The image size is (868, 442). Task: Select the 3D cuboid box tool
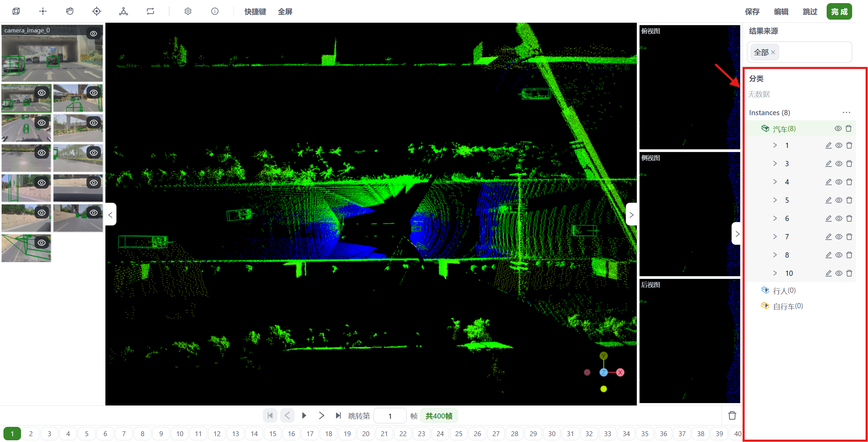[16, 11]
